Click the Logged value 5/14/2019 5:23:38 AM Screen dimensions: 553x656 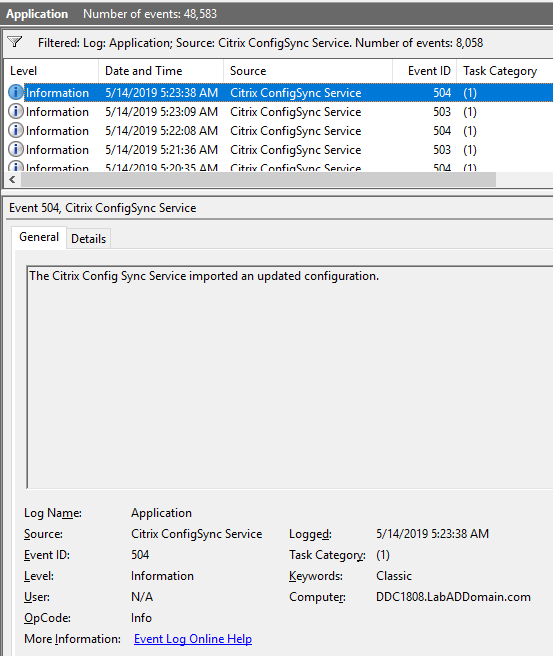click(432, 534)
